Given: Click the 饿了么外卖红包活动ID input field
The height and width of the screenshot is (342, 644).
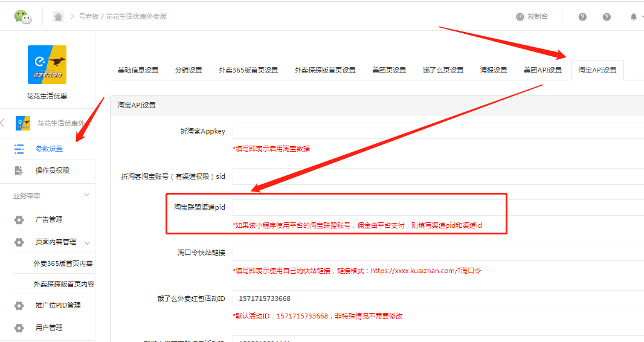Looking at the screenshot, I should pos(438,298).
